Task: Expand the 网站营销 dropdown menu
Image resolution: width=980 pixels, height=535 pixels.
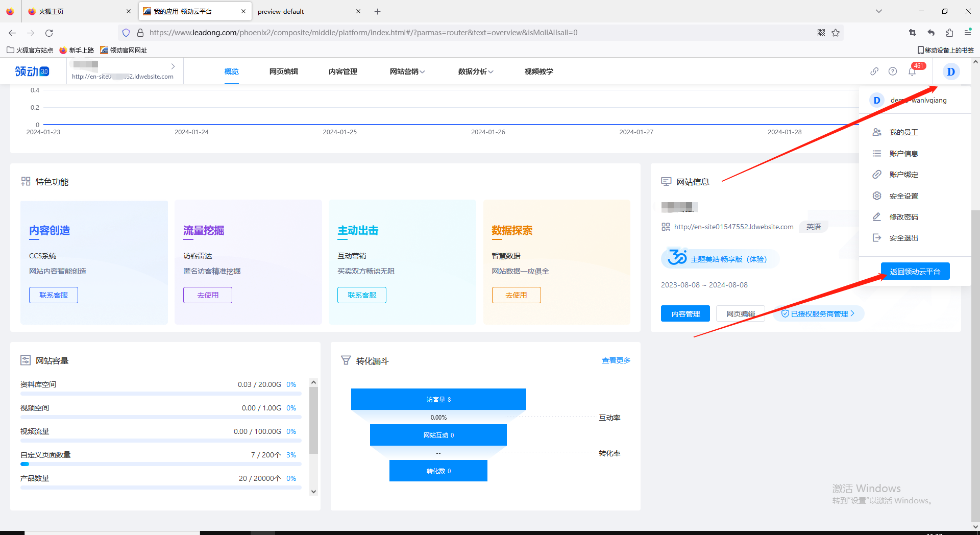Action: [x=407, y=71]
